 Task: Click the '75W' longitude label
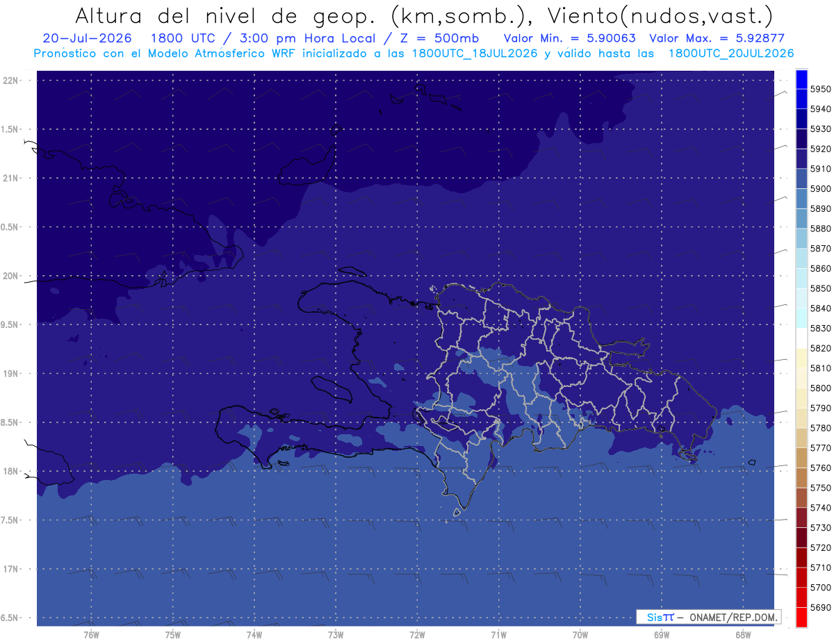point(172,634)
